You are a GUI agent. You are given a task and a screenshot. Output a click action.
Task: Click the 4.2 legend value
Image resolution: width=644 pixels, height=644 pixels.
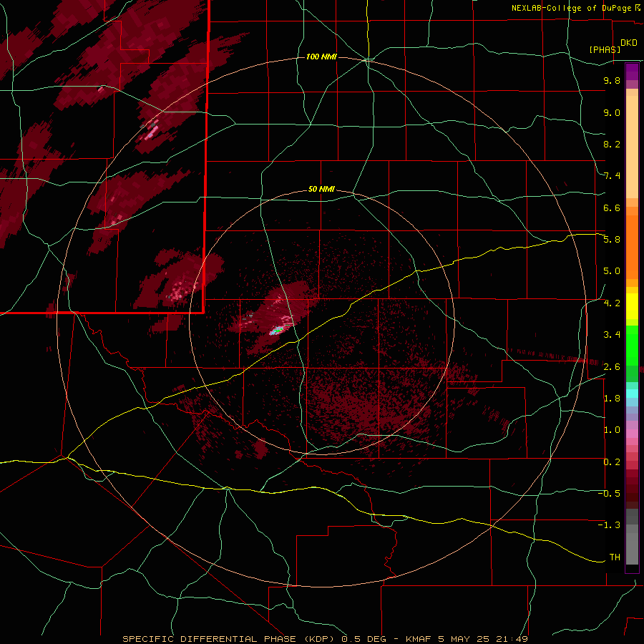pos(612,303)
